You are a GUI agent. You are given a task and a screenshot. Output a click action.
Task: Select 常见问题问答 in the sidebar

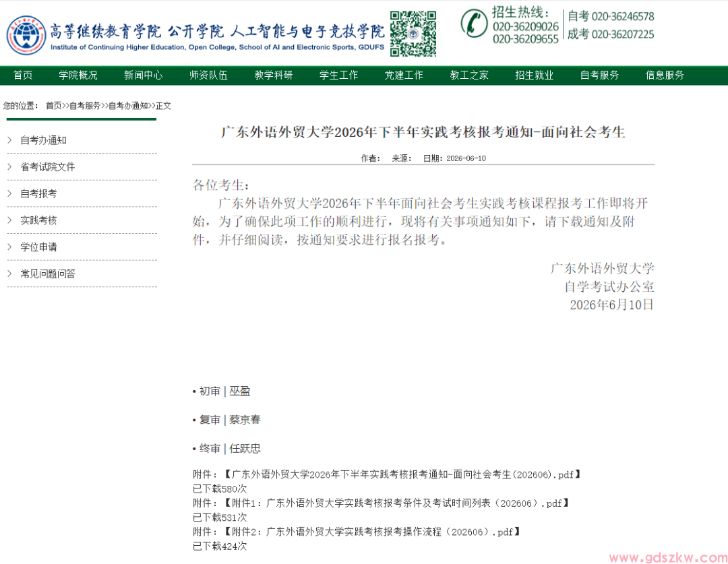pyautogui.click(x=47, y=274)
